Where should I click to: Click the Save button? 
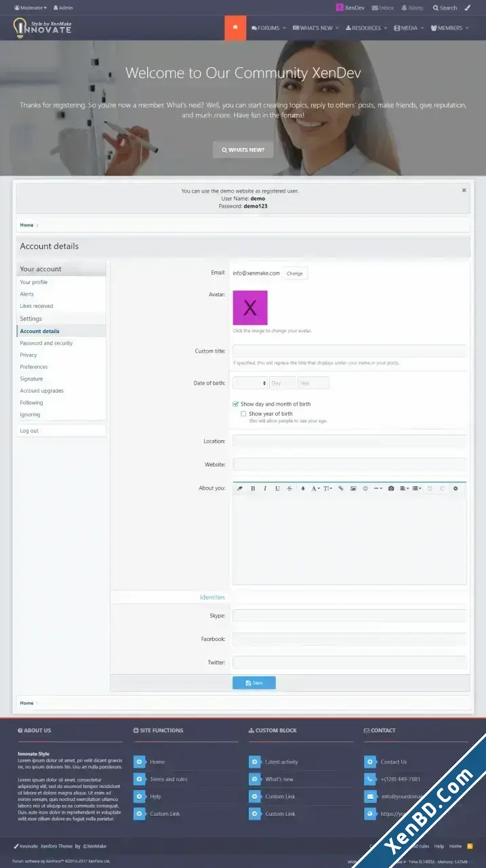(x=254, y=683)
